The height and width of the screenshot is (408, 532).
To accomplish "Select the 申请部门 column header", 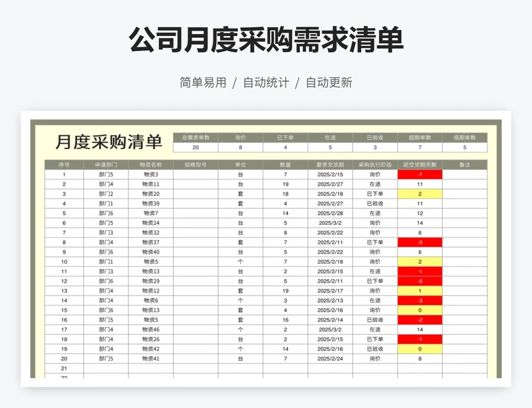I will click(x=106, y=165).
